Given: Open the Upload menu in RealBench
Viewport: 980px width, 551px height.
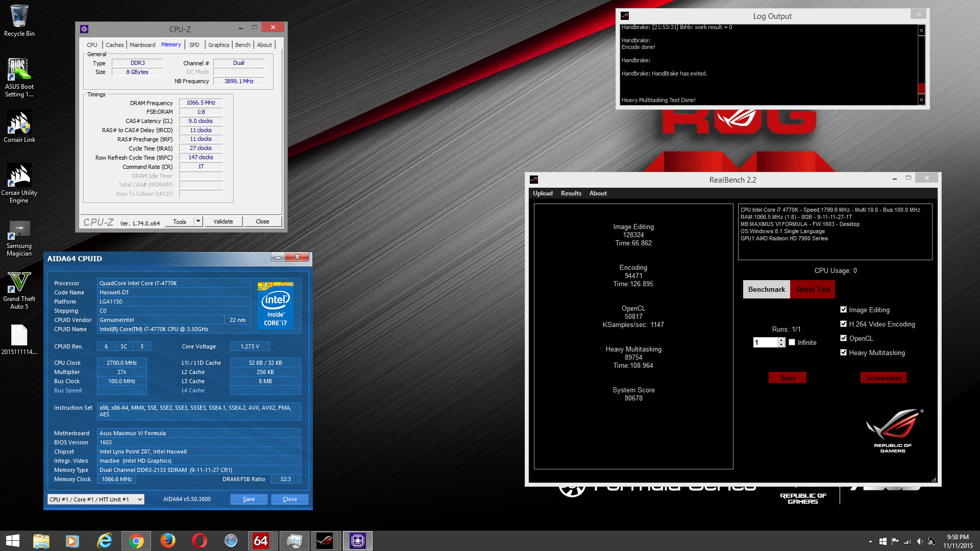Looking at the screenshot, I should 543,193.
